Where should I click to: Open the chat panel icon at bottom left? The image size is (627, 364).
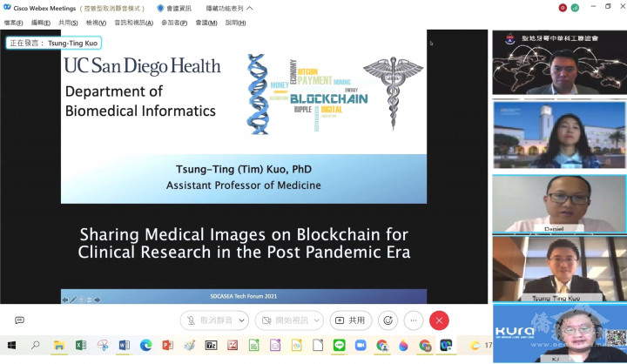point(19,320)
